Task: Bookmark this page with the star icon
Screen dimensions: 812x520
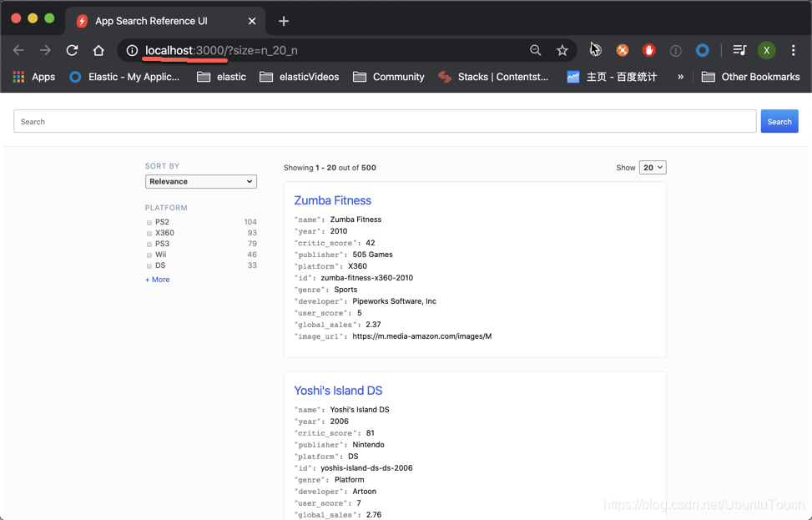Action: tap(562, 50)
